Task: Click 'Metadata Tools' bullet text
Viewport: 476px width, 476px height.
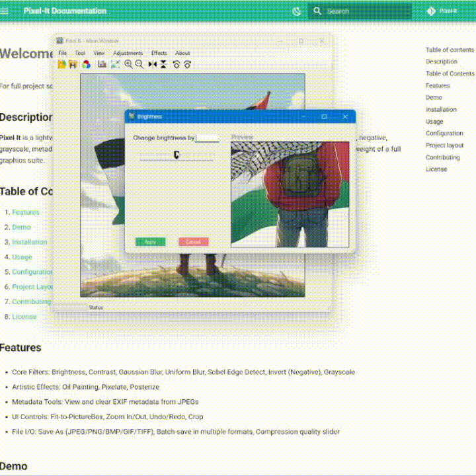Action: (x=105, y=402)
